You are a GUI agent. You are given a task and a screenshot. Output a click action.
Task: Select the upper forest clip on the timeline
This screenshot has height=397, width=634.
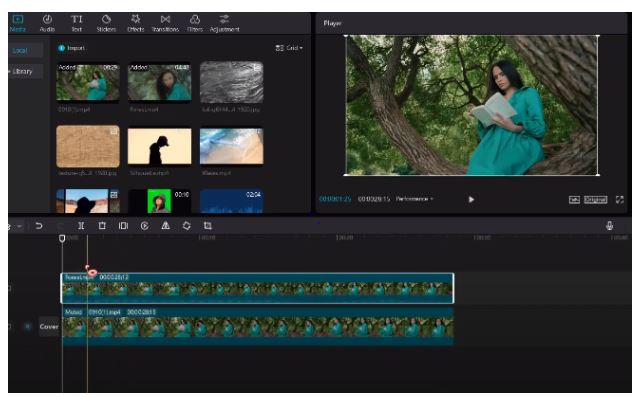257,288
